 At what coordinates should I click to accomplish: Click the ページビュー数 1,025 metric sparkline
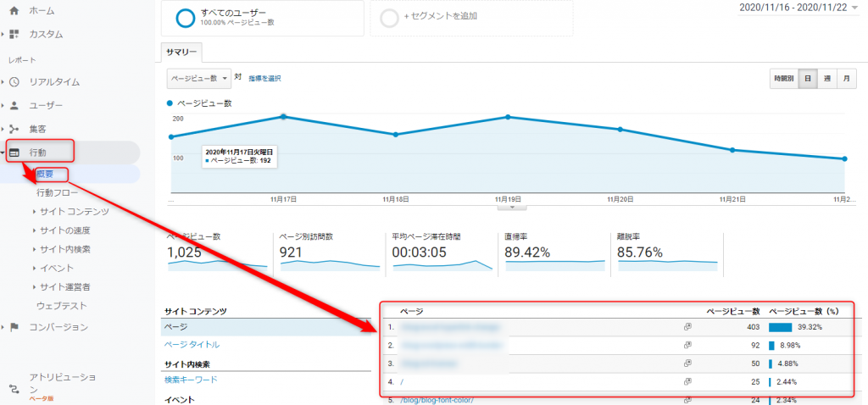point(218,264)
